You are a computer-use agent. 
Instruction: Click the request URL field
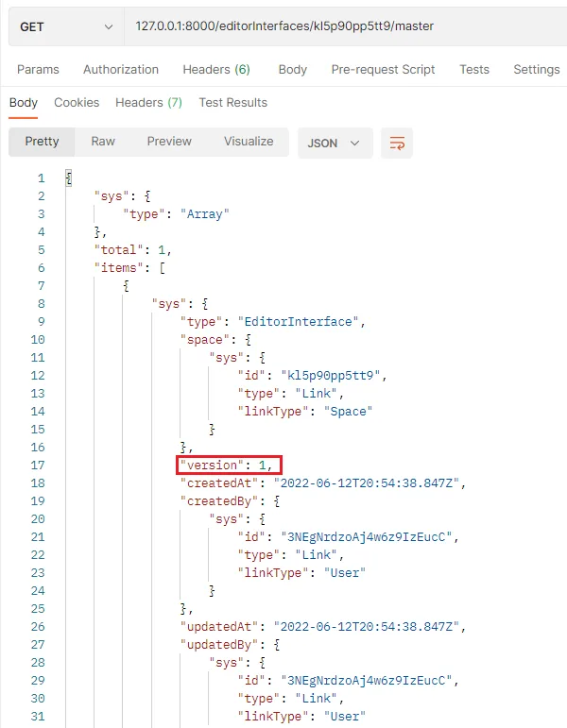coord(345,26)
